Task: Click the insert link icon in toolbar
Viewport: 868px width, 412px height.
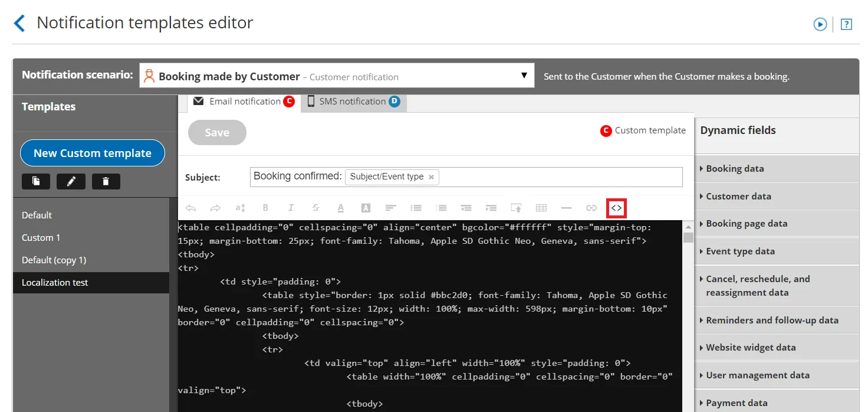Action: coord(591,208)
